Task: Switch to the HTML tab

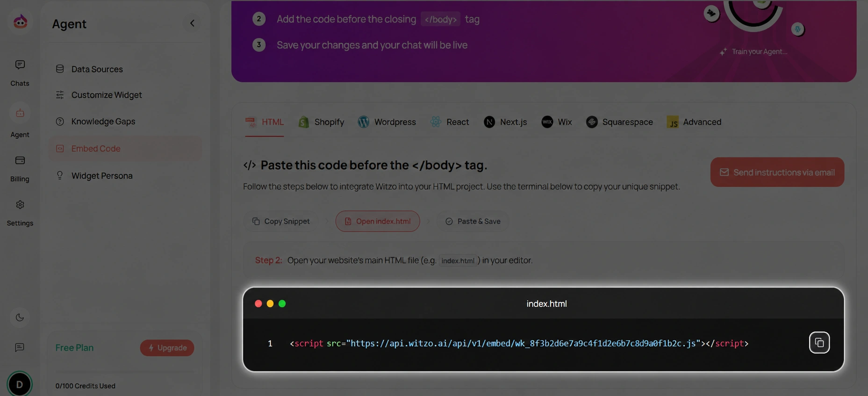Action: click(x=265, y=122)
